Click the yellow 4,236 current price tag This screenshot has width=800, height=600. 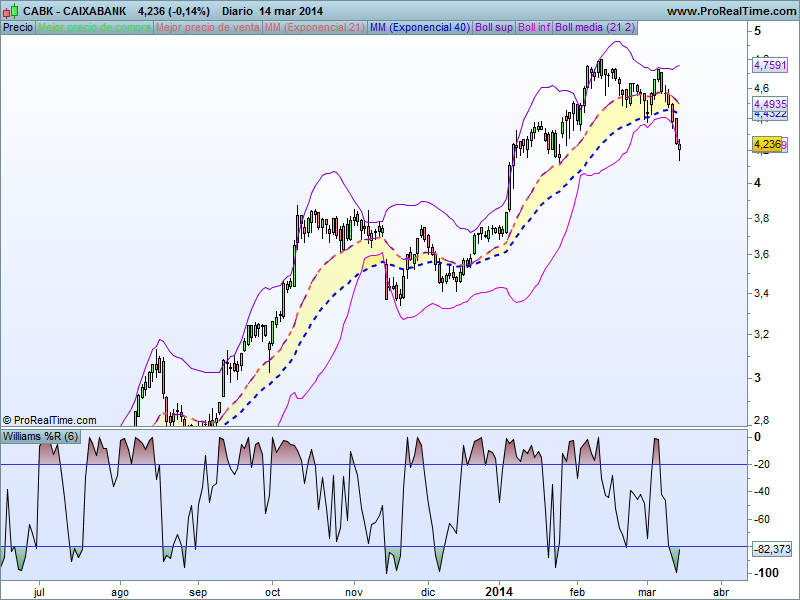pyautogui.click(x=768, y=145)
